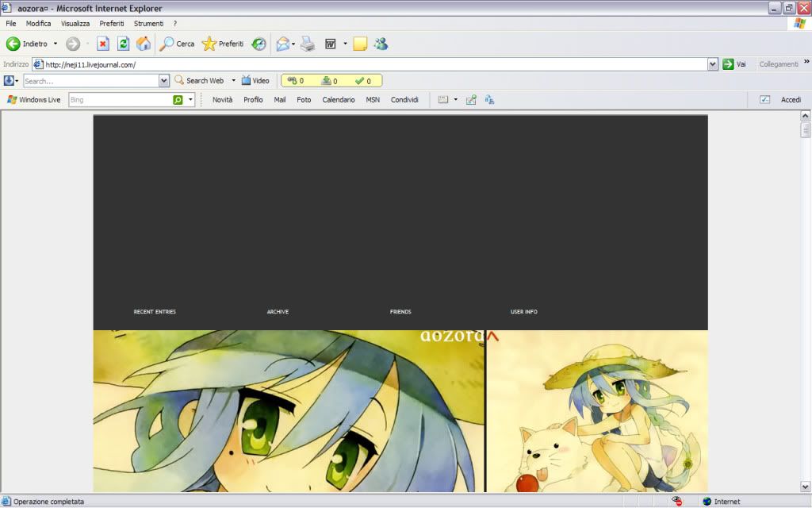
Task: Click the first yellow counter showing 0
Action: [295, 81]
